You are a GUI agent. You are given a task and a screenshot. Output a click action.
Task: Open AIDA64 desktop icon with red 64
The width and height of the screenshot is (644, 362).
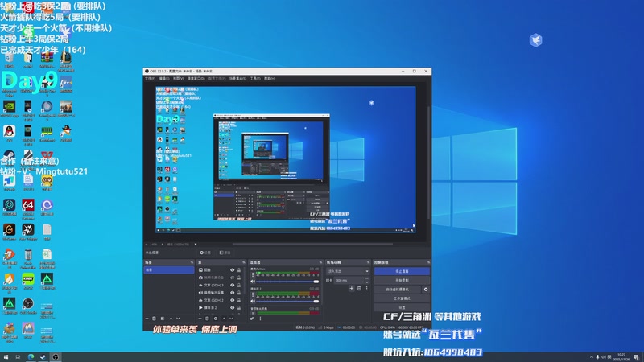[x=28, y=207]
